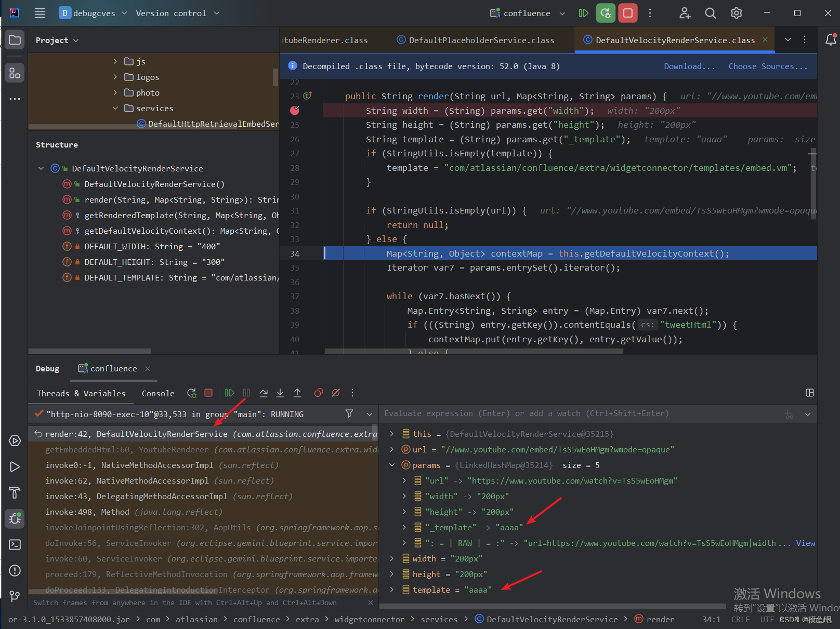840x629 pixels.
Task: Toggle the breakpoint on line 24
Action: (x=295, y=110)
